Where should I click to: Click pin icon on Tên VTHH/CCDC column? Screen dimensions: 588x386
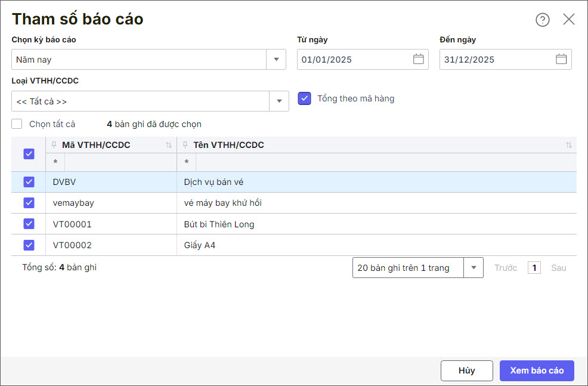185,145
